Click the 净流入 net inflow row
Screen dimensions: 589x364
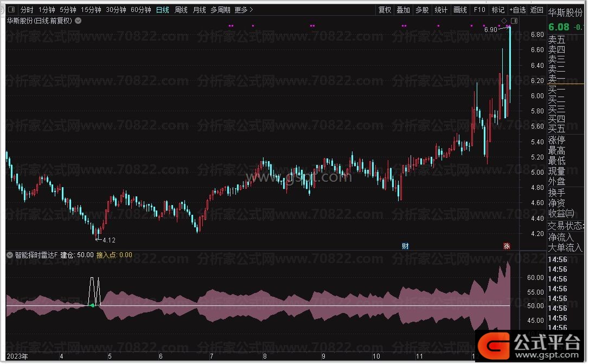coord(561,238)
